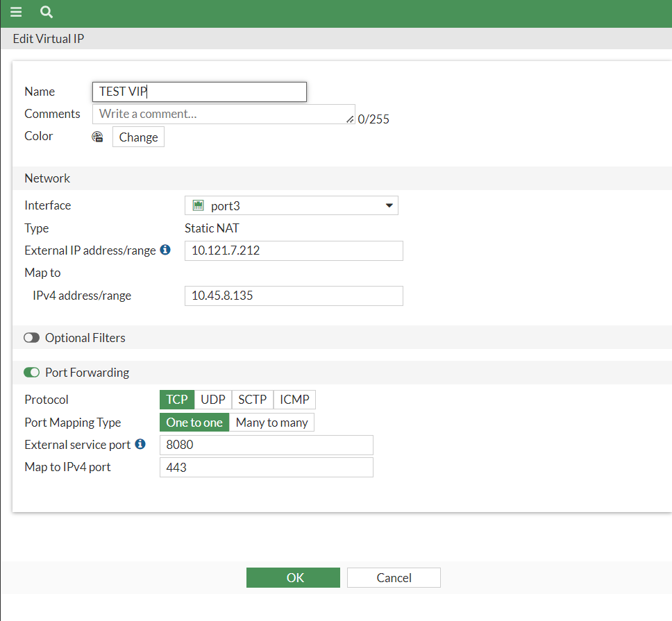This screenshot has height=621, width=672.
Task: Click info icon next to External IP address/range
Action: click(165, 250)
